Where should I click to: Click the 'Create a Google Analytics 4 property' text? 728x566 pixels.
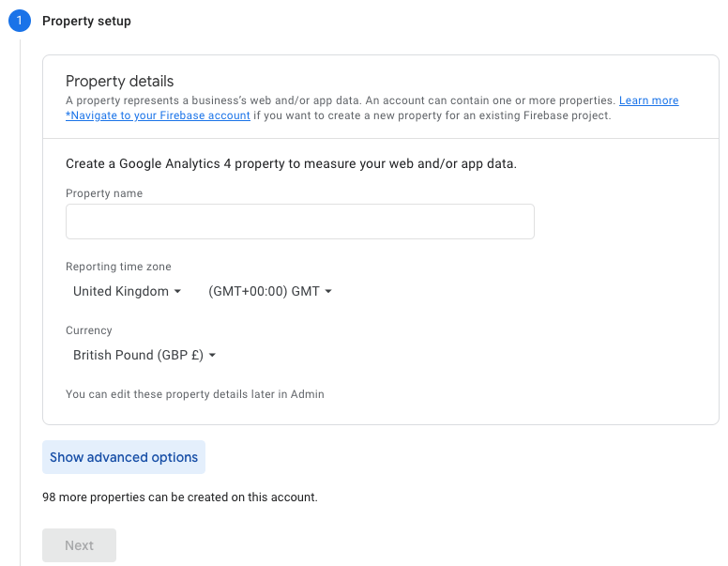291,163
